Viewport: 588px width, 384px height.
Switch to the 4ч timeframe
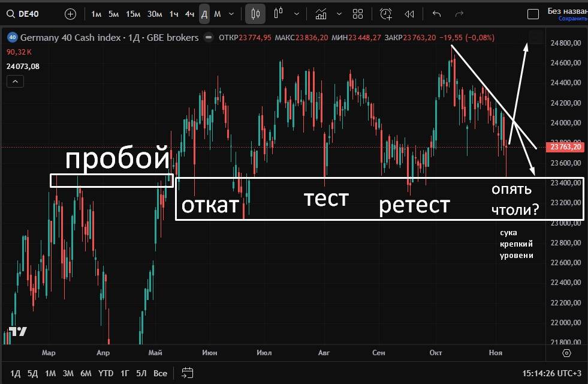(189, 14)
